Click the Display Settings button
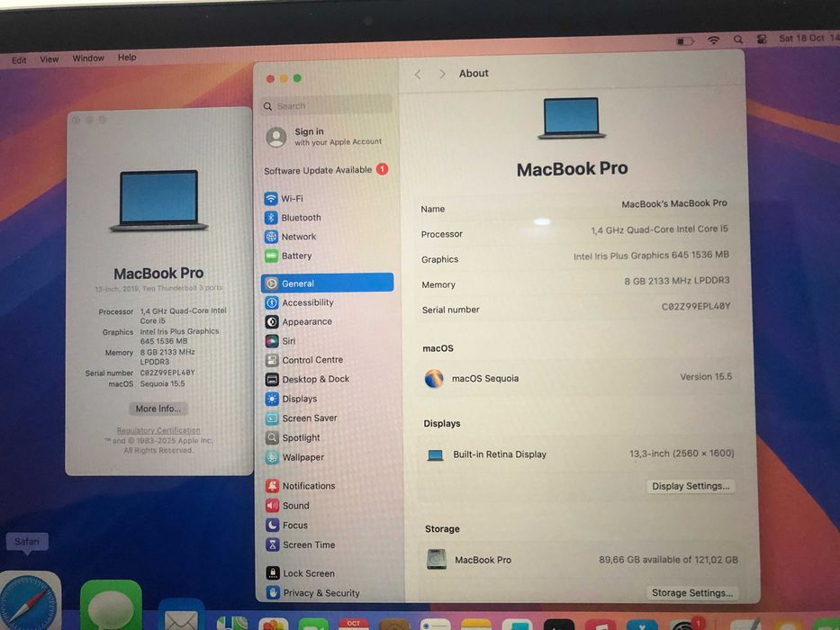840x630 pixels. [x=691, y=486]
